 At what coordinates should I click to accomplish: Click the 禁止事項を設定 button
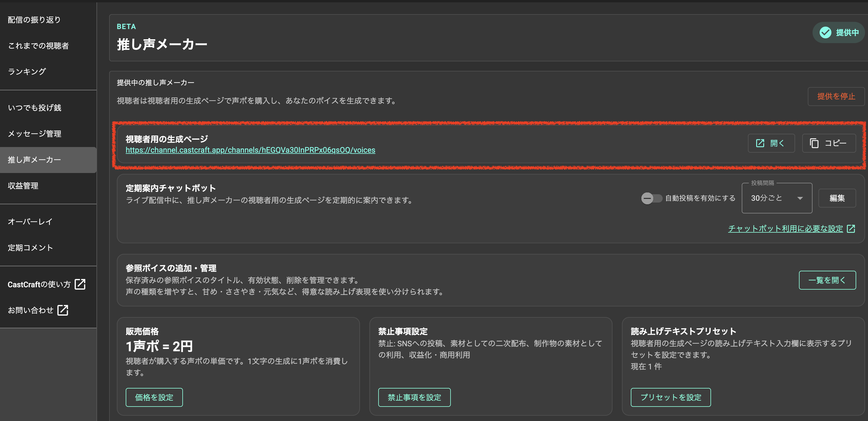click(415, 397)
